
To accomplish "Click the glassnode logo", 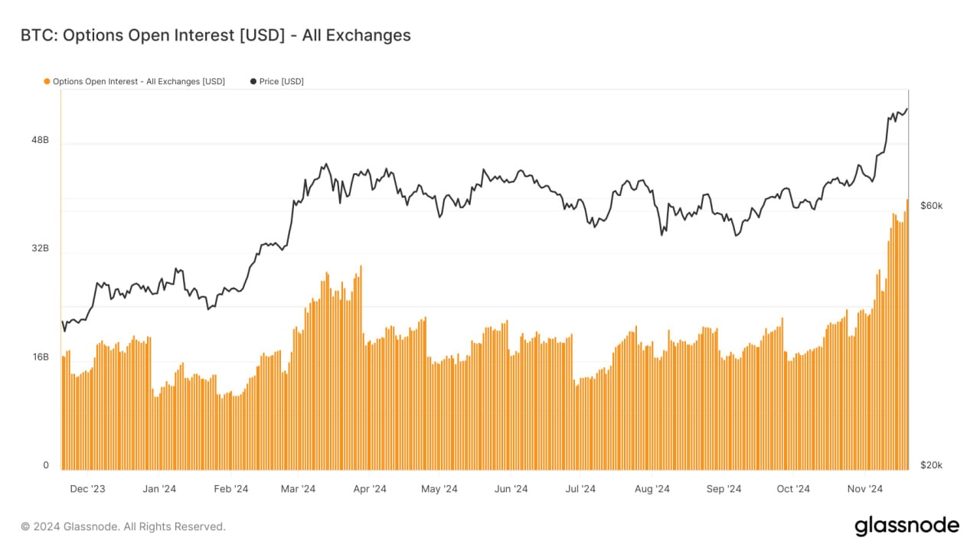I will 906,526.
